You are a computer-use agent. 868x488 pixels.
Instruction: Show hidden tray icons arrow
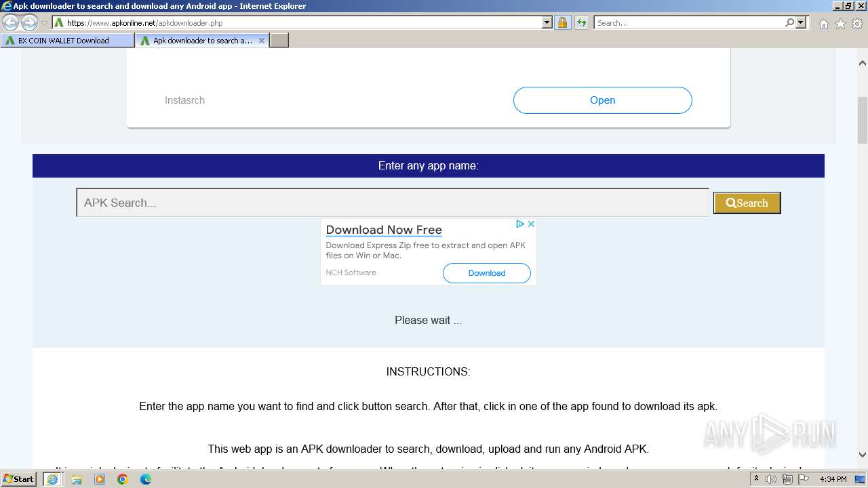tap(756, 479)
